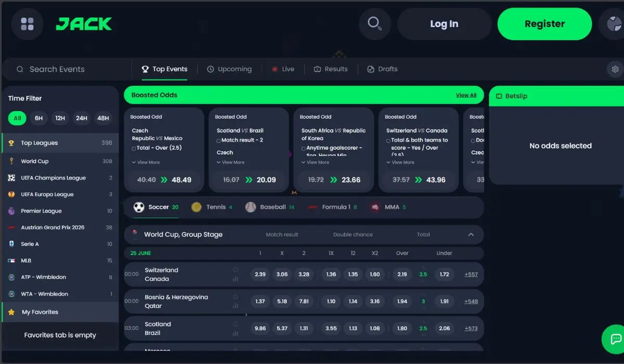Switch to the Top Events tab
624x364 pixels.
pos(164,69)
